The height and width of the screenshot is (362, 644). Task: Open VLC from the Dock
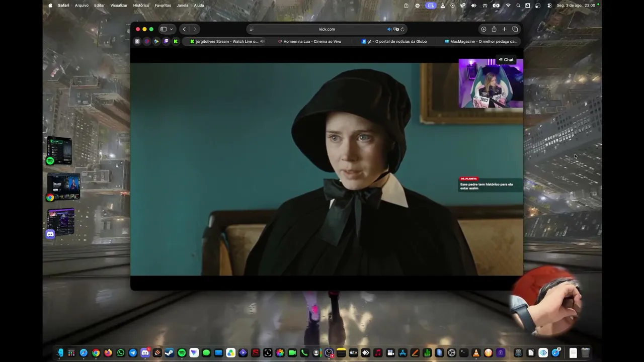click(476, 353)
